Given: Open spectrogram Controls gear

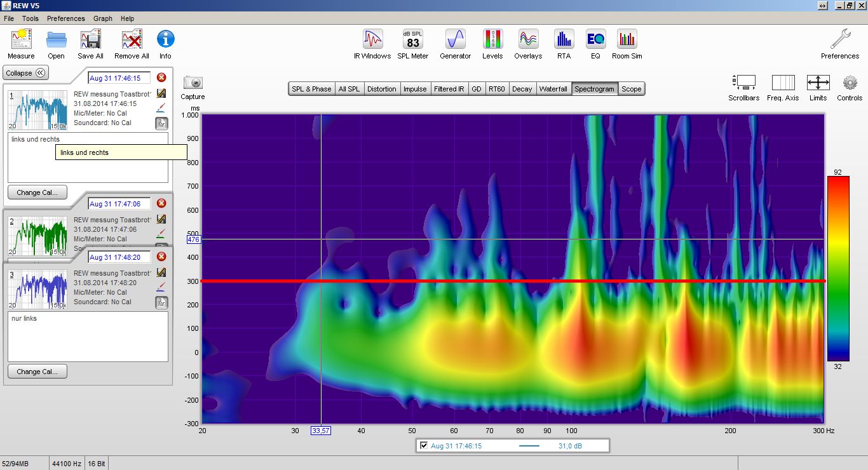Looking at the screenshot, I should click(x=850, y=88).
